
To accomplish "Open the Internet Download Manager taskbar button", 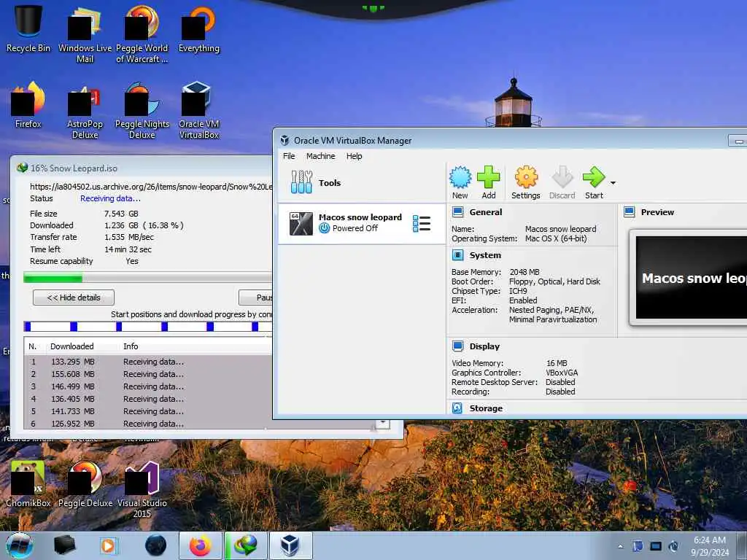I will tap(246, 545).
